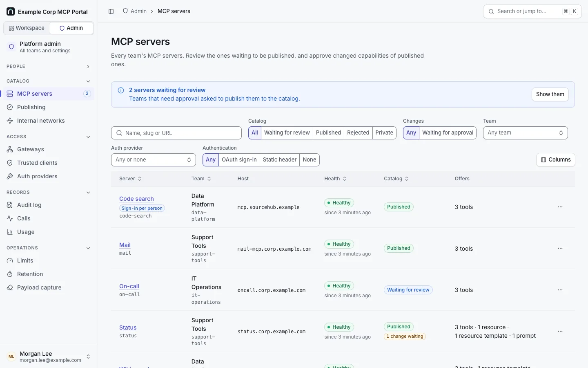This screenshot has height=368, width=588.
Task: Open row actions for Status server
Action: coord(560,331)
